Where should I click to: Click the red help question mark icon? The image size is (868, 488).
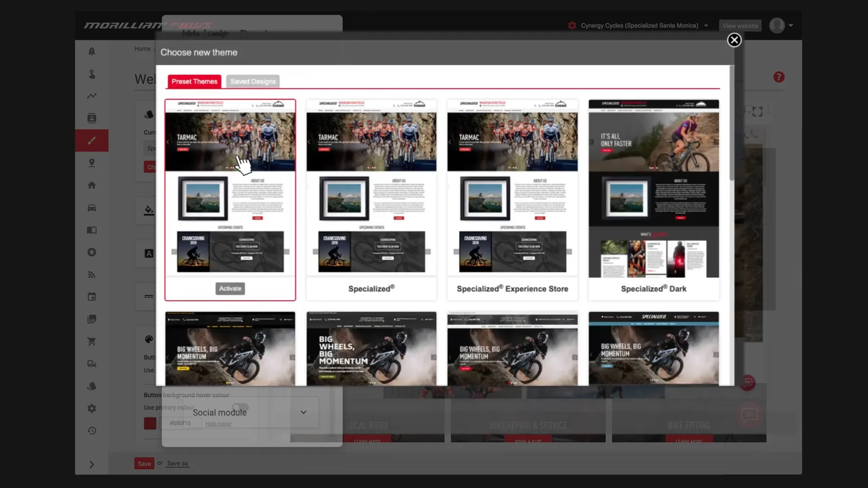[x=778, y=77]
